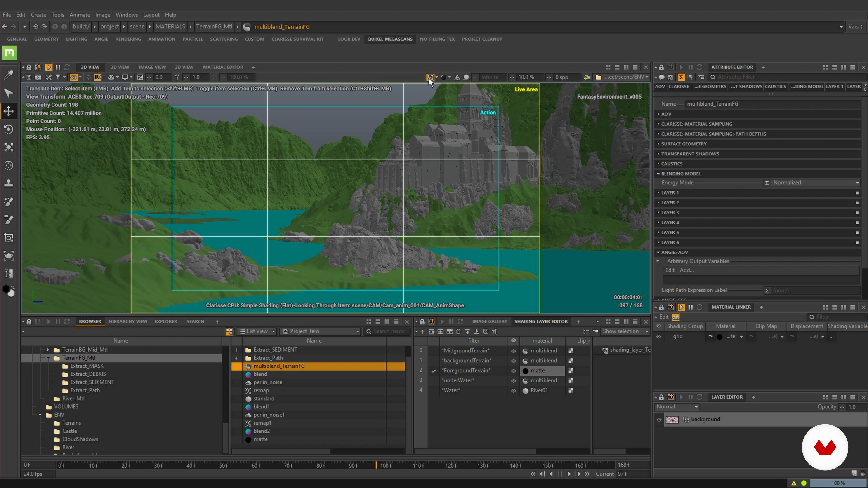Move shading rule to top arrow icon

(x=467, y=331)
